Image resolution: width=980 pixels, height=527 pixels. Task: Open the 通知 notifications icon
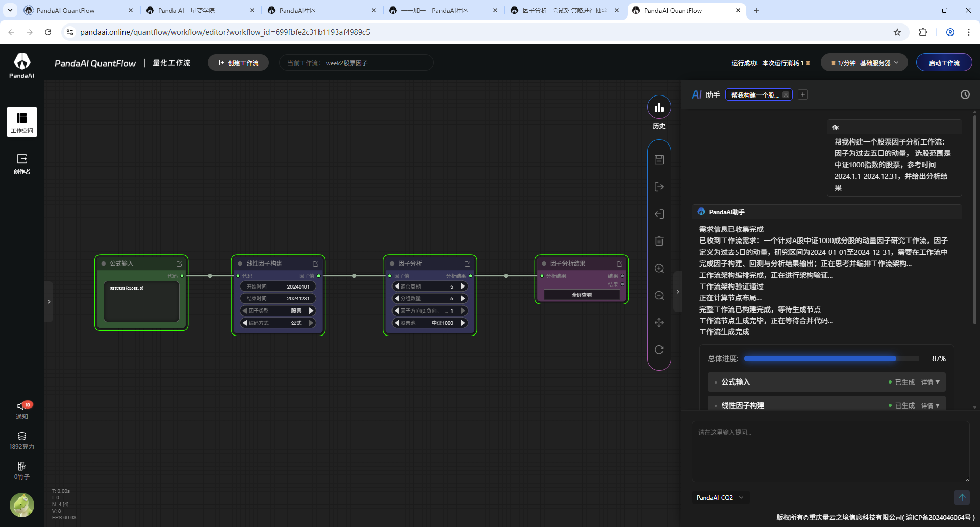point(22,410)
